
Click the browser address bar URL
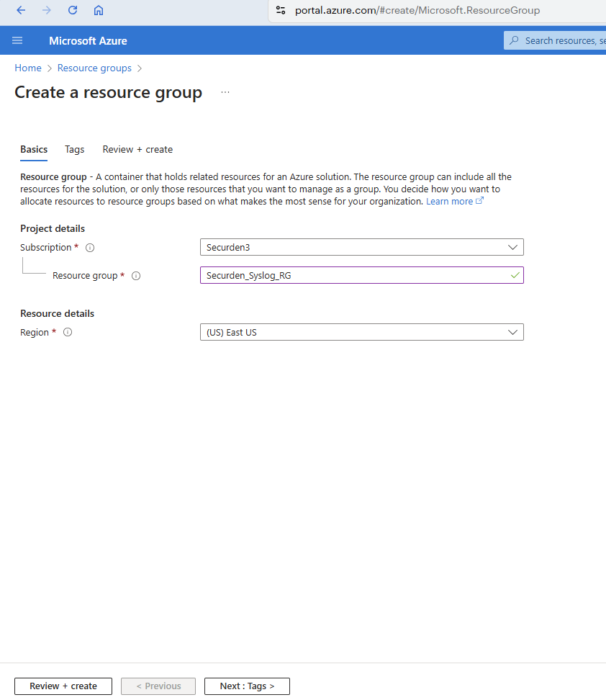pos(417,10)
